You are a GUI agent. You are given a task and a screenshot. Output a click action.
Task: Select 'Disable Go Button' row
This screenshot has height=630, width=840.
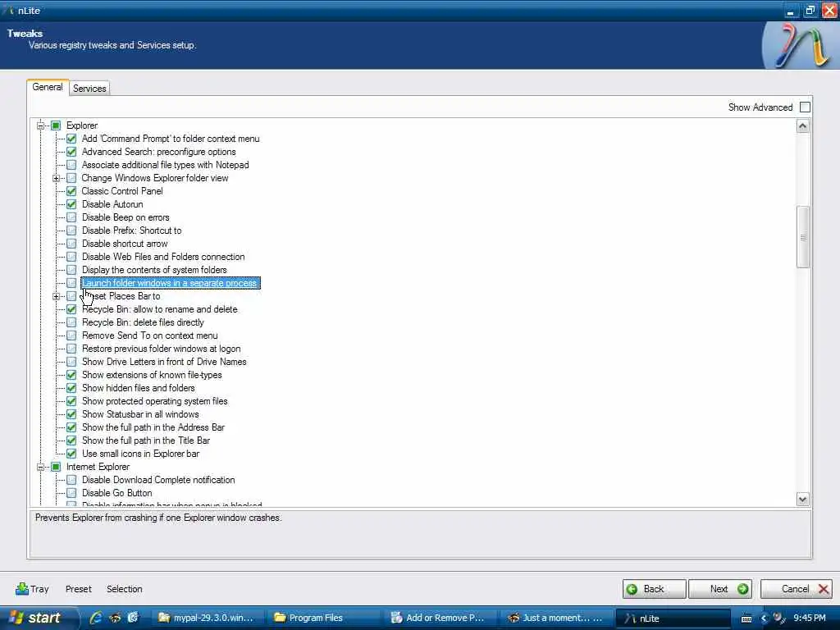pos(117,493)
